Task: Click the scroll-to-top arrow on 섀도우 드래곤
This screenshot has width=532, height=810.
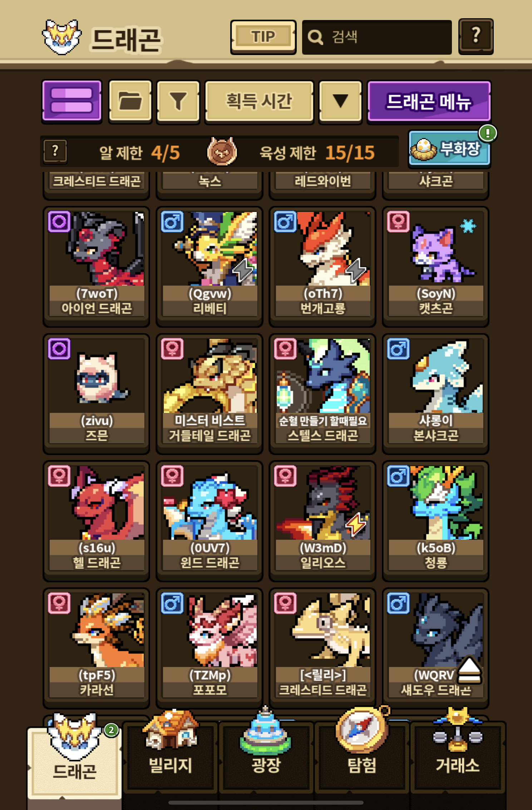Action: coord(469,671)
